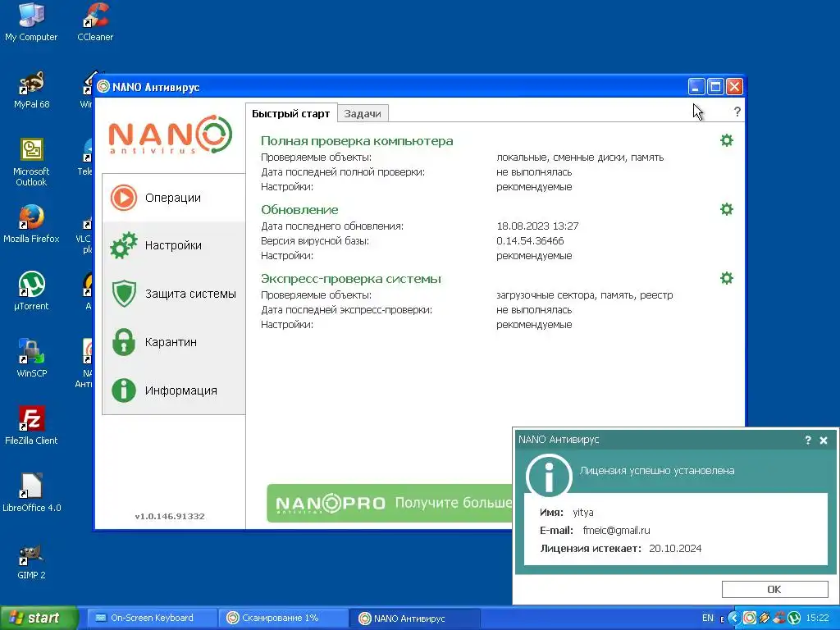Viewport: 840px width, 630px height.
Task: Switch to On-Screen Keyboard taskbar item
Action: click(x=152, y=618)
